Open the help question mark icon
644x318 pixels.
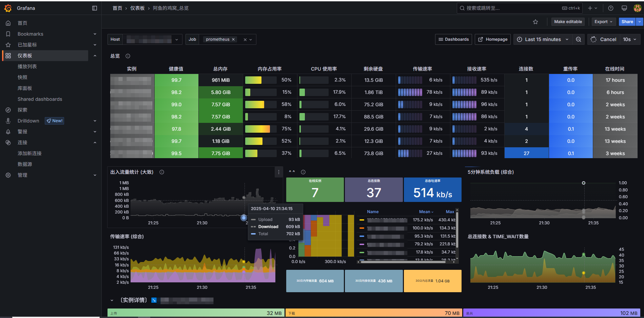pos(611,8)
